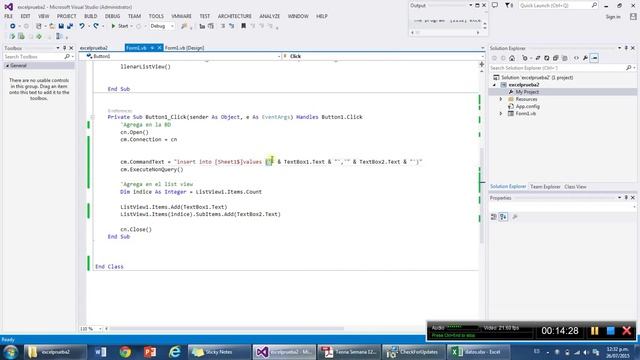The height and width of the screenshot is (360, 640).
Task: Stop the screen recording
Action: click(x=611, y=331)
